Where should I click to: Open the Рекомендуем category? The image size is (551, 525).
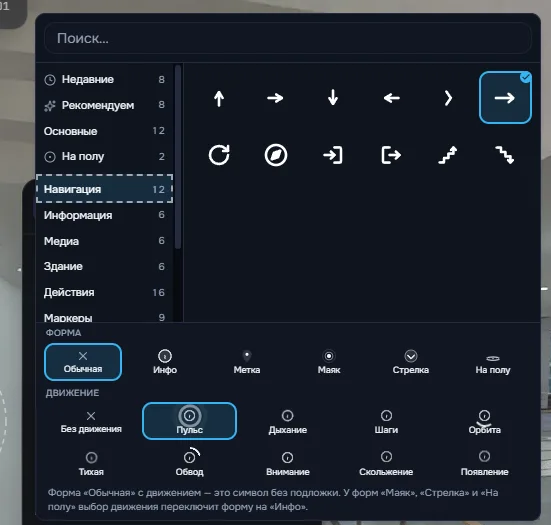pos(104,105)
